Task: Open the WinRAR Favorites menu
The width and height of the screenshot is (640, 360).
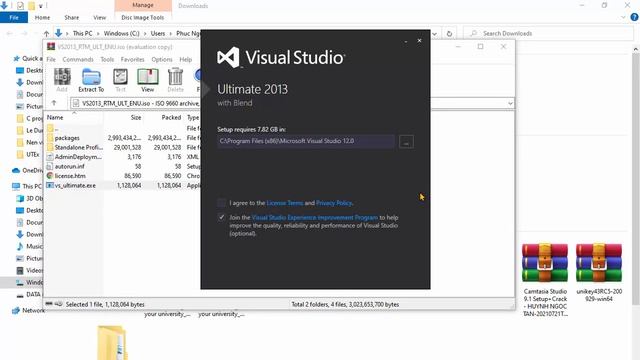Action: pyautogui.click(x=133, y=60)
